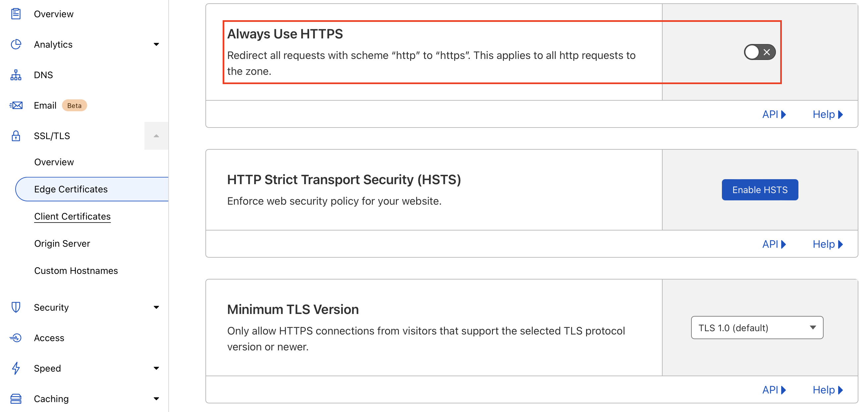Expand the Security sidebar section
868x412 pixels.
pos(156,307)
